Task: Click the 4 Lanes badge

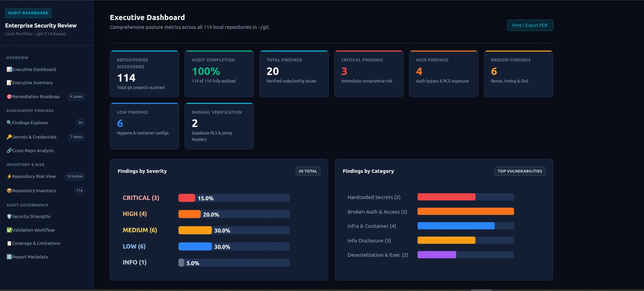Action: pyautogui.click(x=76, y=96)
